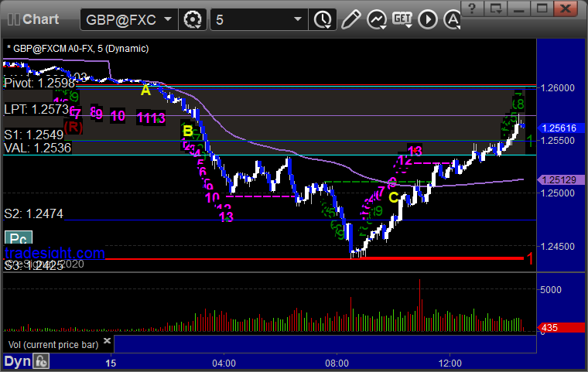The width and height of the screenshot is (588, 372).
Task: Toggle the Dyn lock icon
Action: pyautogui.click(x=41, y=361)
